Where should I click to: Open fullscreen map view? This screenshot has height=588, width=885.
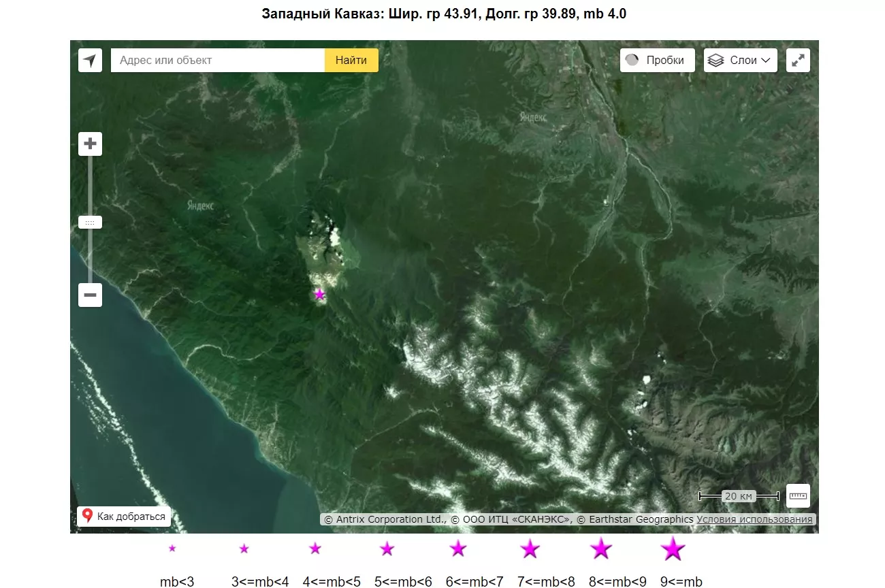(798, 61)
